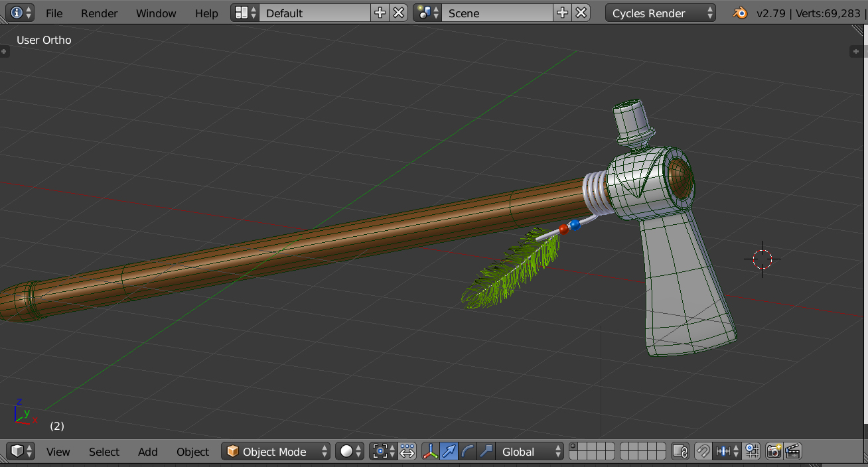Browse screen layouts with the layout icon
This screenshot has height=467, width=868.
click(245, 13)
